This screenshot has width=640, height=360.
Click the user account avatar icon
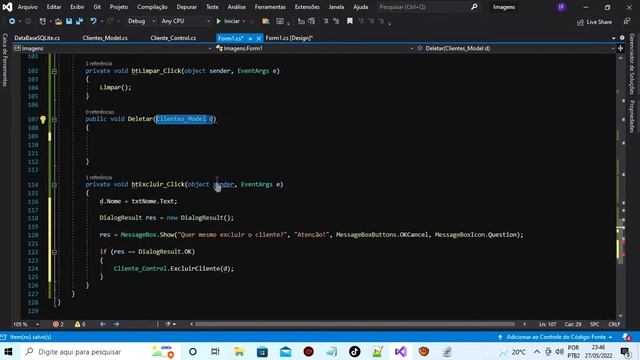pos(562,7)
